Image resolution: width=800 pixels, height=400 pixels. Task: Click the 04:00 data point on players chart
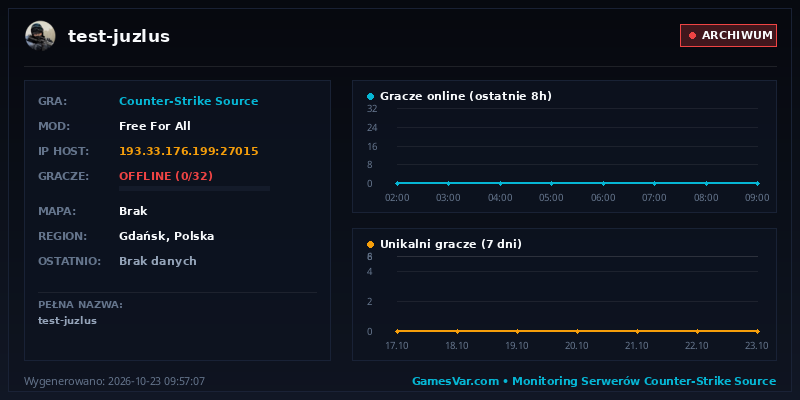click(500, 183)
